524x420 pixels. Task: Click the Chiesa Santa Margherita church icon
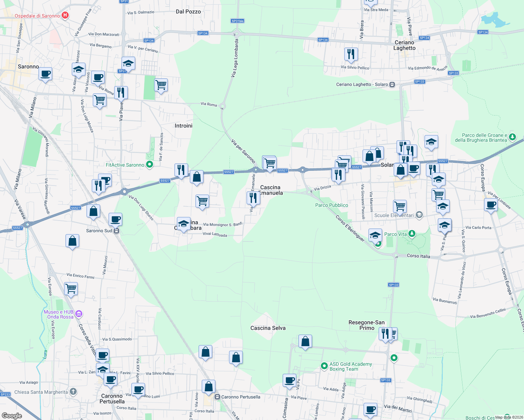(73, 392)
